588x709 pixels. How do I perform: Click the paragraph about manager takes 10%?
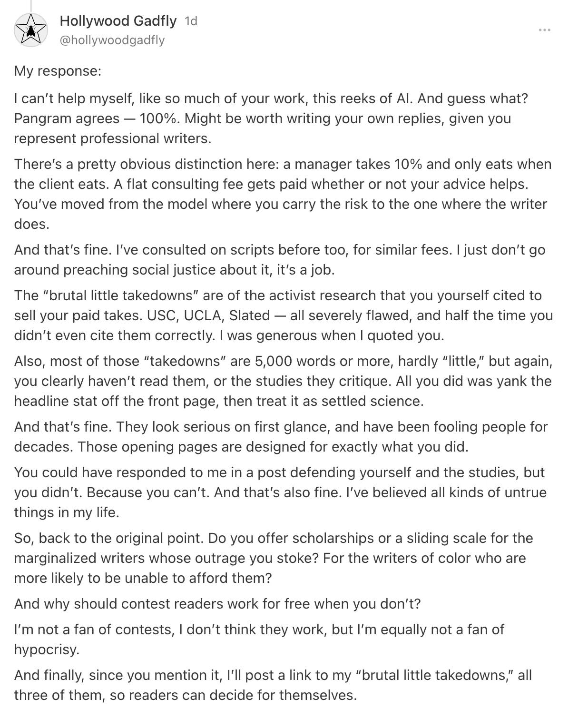click(283, 194)
